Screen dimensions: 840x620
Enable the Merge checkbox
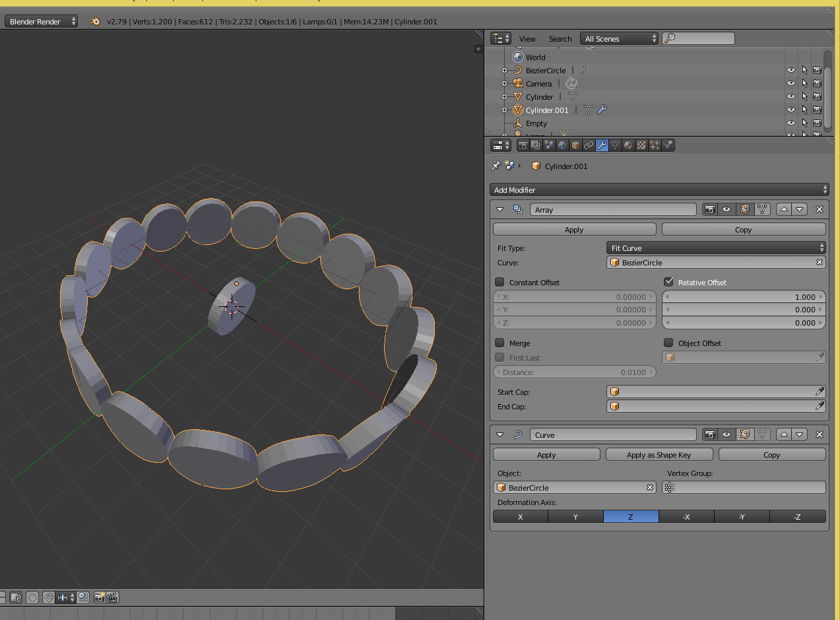pyautogui.click(x=500, y=343)
